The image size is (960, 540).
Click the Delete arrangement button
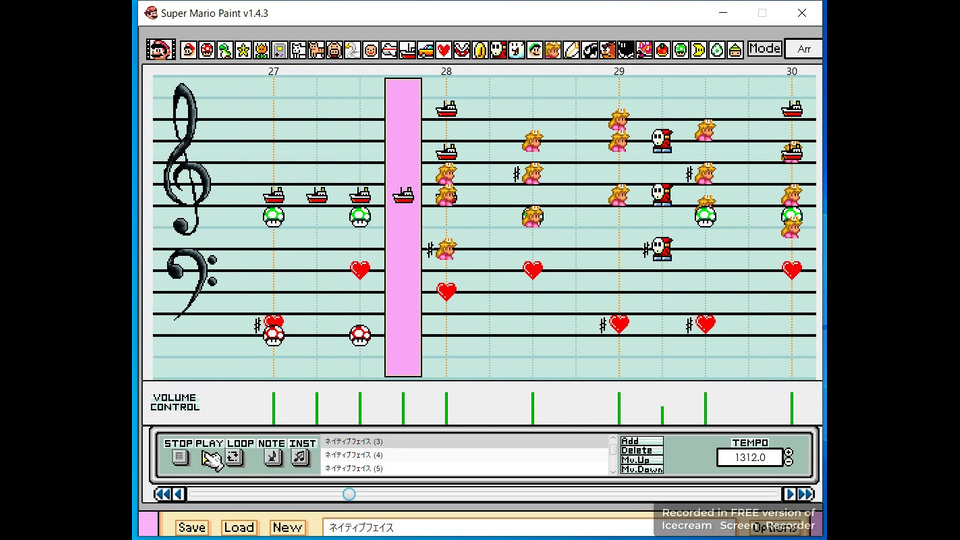pyautogui.click(x=642, y=450)
